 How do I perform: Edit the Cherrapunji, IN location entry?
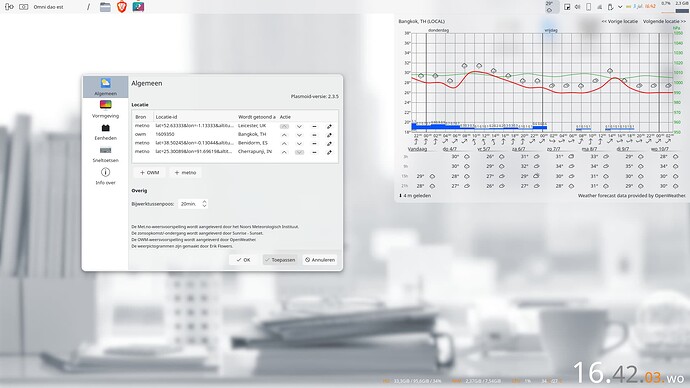tap(329, 152)
